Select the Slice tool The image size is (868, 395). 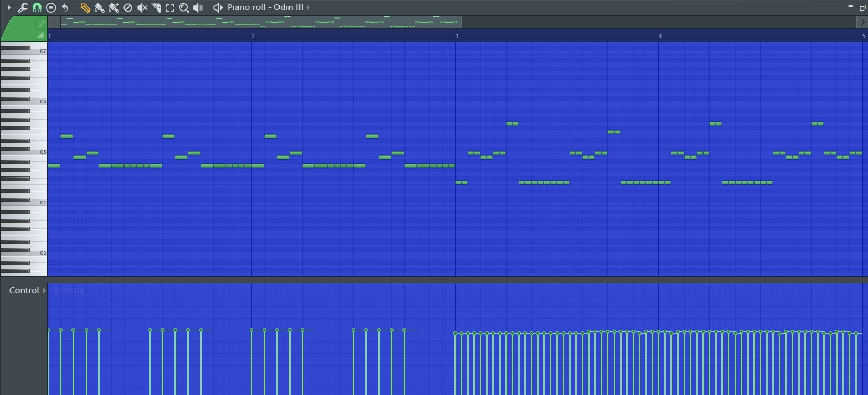click(x=156, y=7)
